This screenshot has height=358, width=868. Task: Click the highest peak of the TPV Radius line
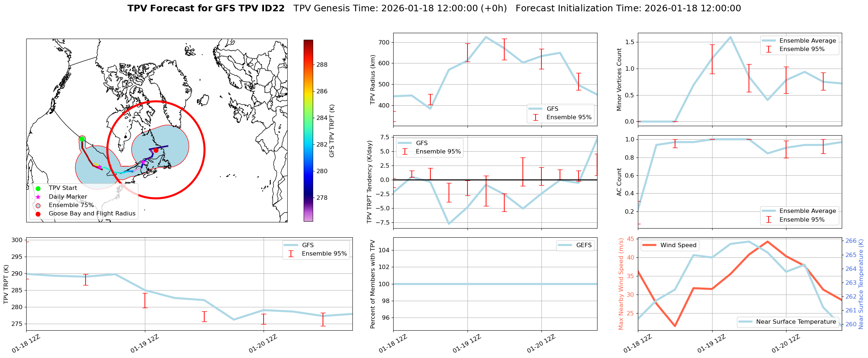tap(486, 37)
